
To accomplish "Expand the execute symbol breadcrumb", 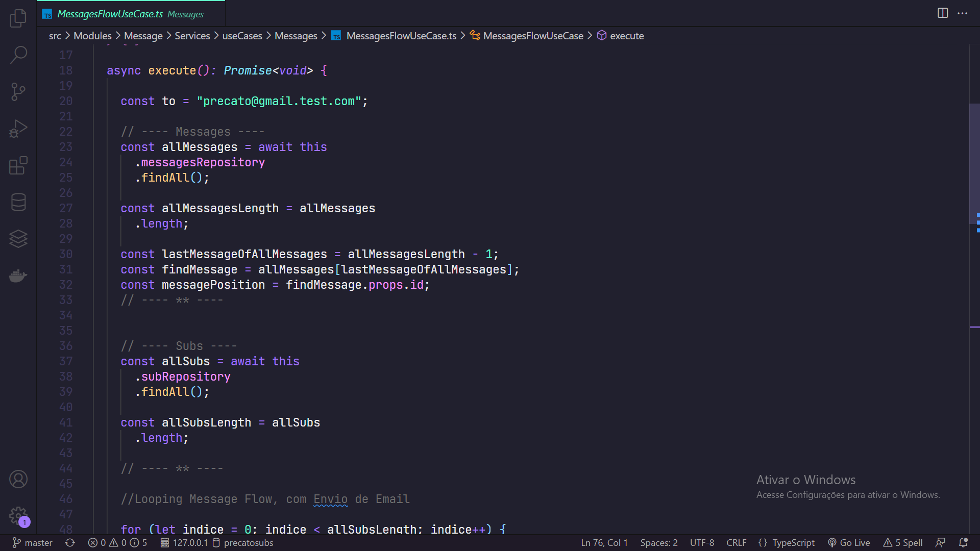I will [x=626, y=36].
